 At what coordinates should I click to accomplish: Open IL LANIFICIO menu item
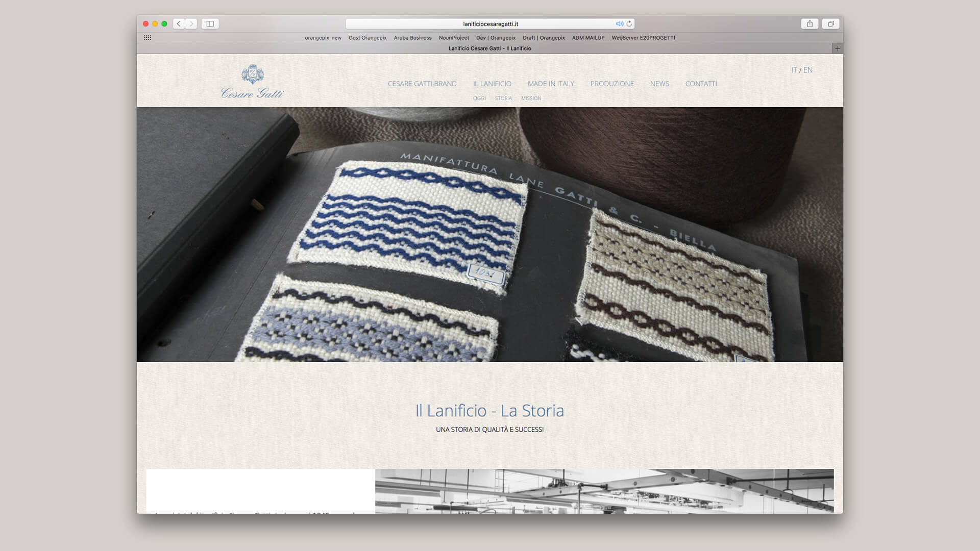click(x=492, y=84)
